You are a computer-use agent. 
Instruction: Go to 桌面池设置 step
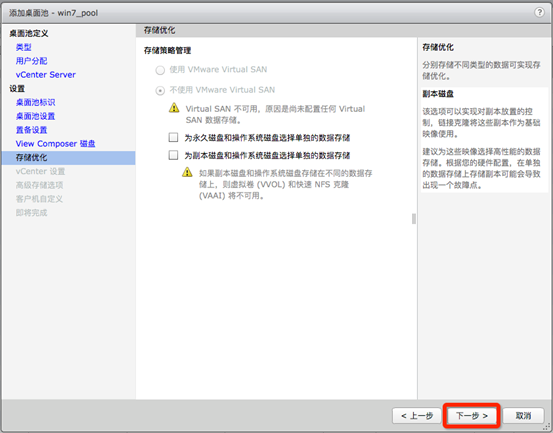pyautogui.click(x=35, y=116)
